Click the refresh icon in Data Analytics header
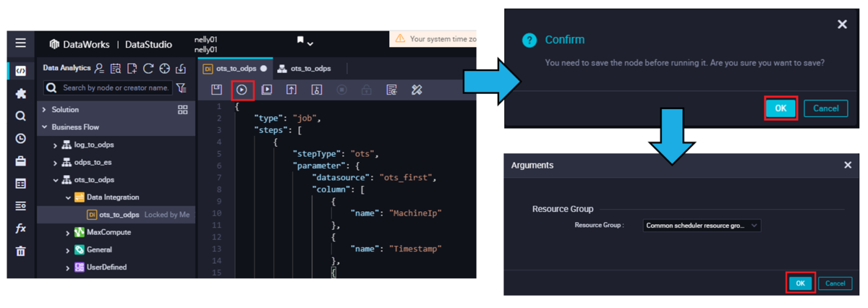The width and height of the screenshot is (868, 308). [x=148, y=68]
